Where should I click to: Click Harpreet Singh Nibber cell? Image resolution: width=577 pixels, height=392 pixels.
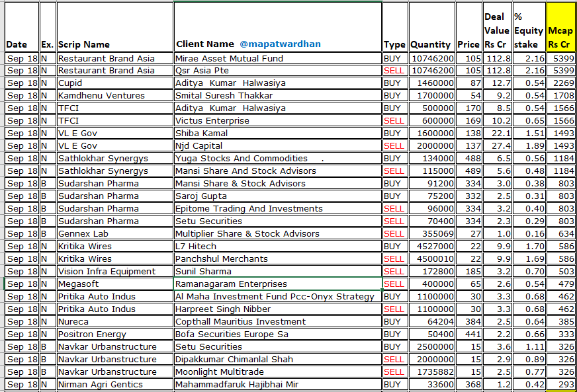pos(278,309)
